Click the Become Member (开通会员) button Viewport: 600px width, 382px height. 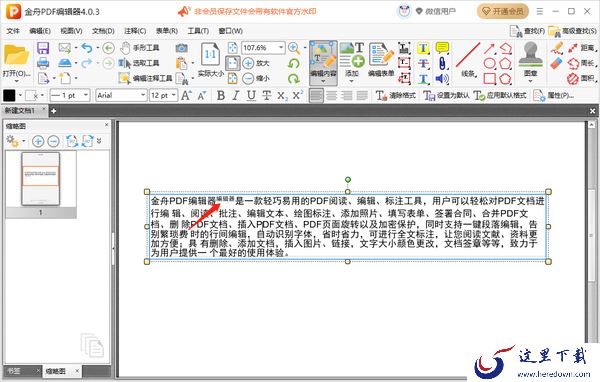pos(502,11)
